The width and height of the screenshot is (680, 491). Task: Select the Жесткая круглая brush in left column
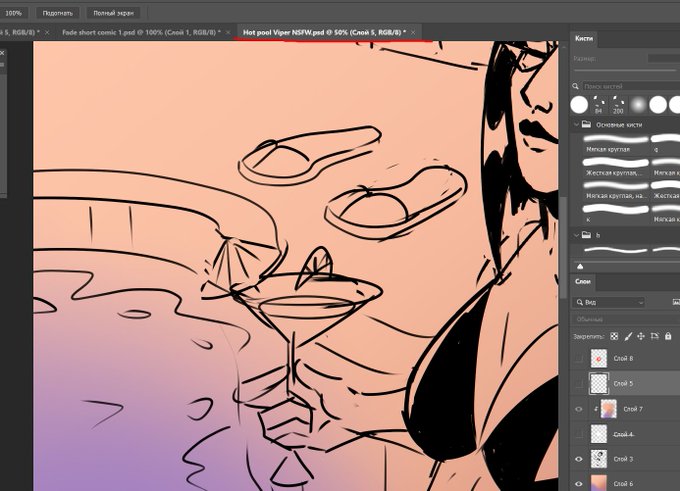click(x=616, y=167)
